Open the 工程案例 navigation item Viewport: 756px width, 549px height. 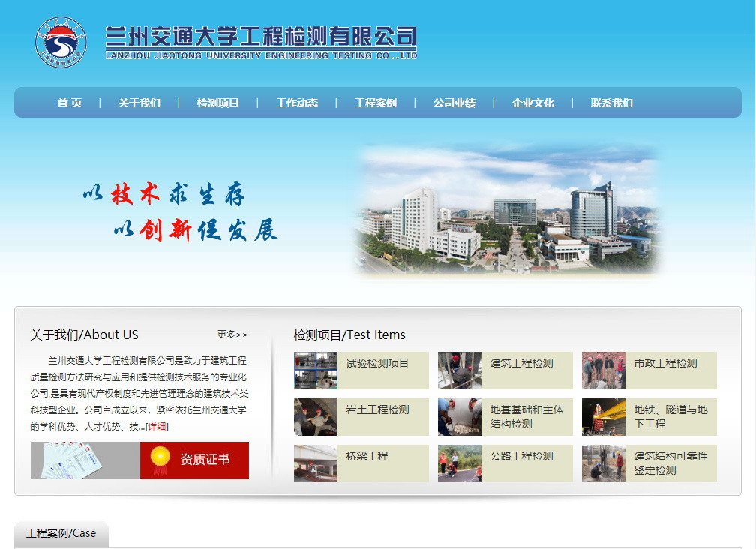376,103
